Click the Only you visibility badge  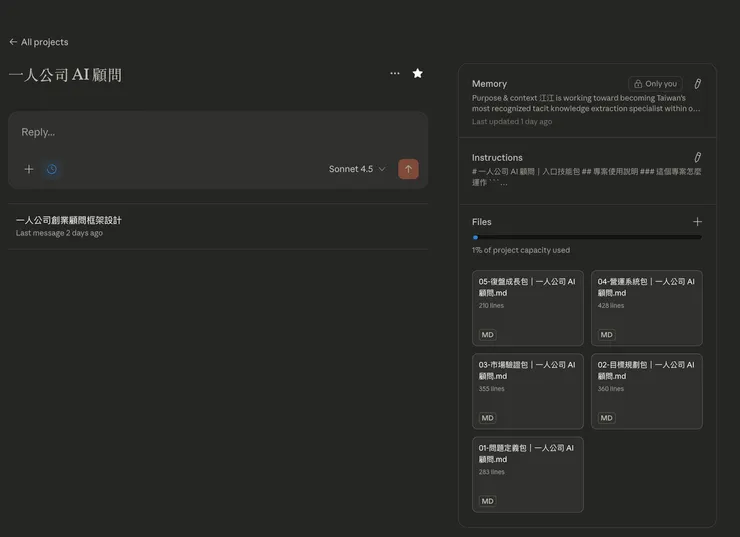[x=655, y=84]
